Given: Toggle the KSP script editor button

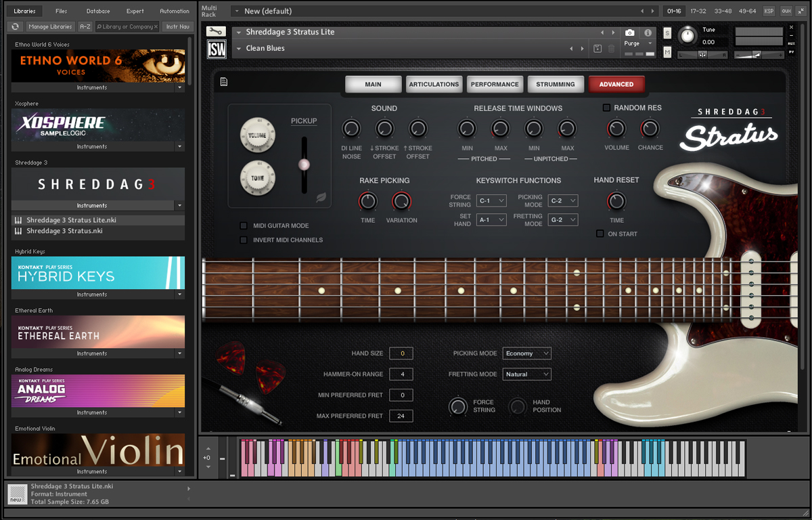Looking at the screenshot, I should click(769, 11).
